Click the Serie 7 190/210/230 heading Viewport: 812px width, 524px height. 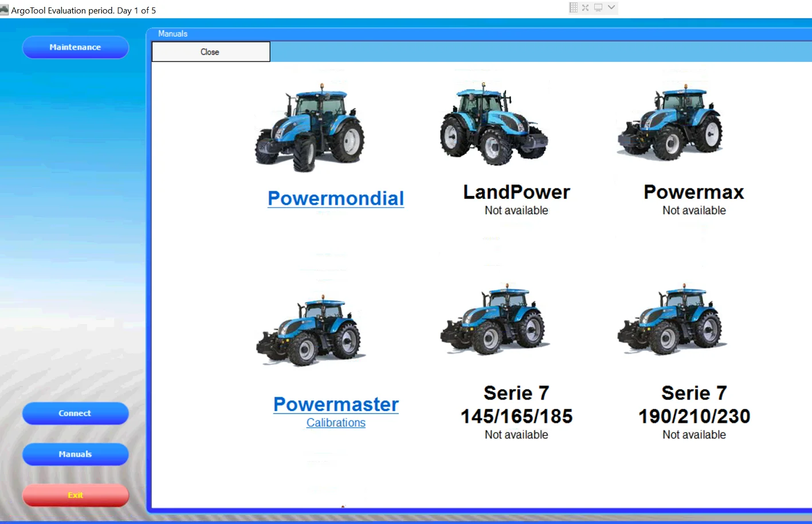point(694,404)
